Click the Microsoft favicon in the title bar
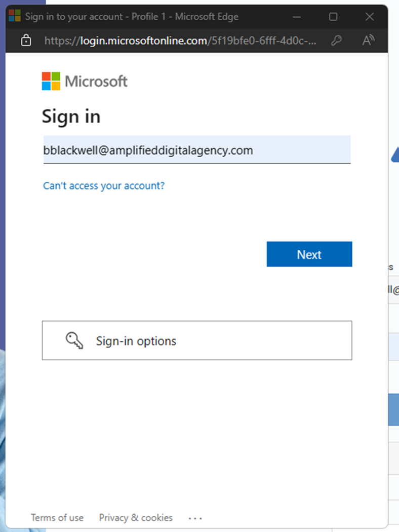Image resolution: width=399 pixels, height=532 pixels. click(x=15, y=16)
